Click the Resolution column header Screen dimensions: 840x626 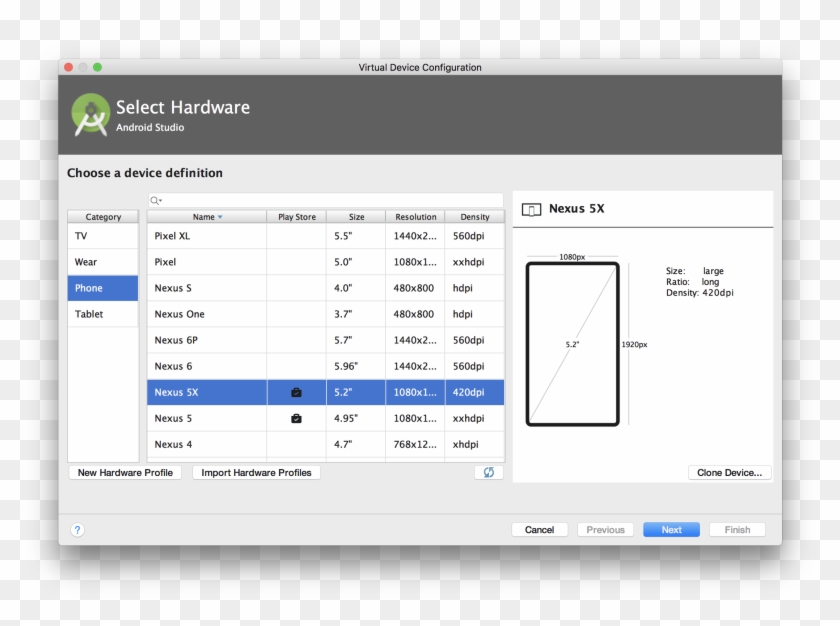416,217
